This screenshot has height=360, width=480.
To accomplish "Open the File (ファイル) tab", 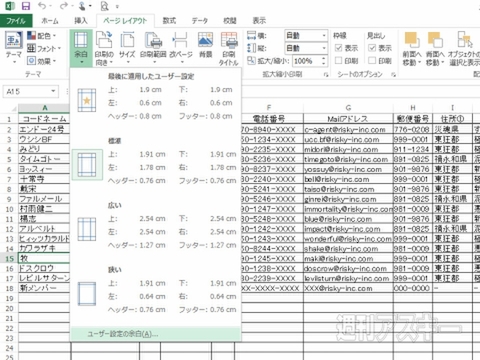I will (x=16, y=21).
